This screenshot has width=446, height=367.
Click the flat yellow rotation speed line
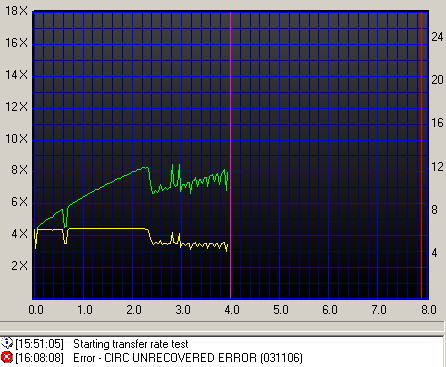click(x=107, y=229)
